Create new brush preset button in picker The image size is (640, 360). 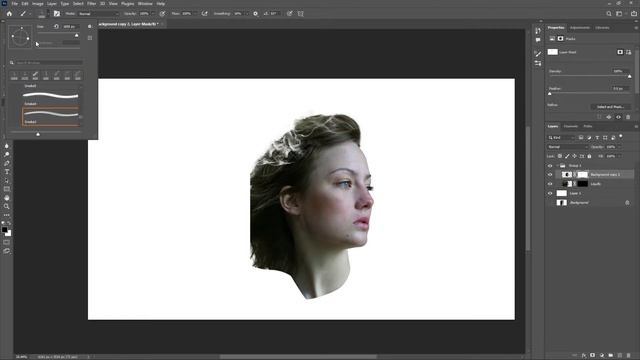[90, 38]
